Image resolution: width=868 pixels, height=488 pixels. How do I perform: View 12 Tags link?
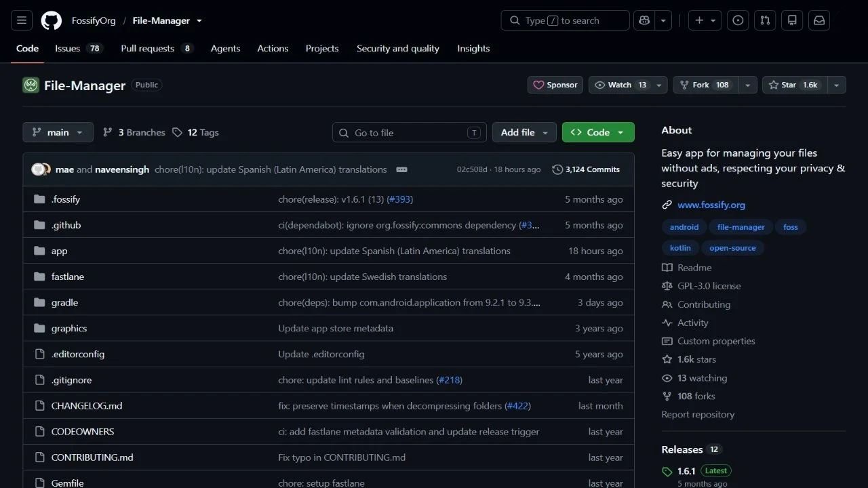point(195,132)
